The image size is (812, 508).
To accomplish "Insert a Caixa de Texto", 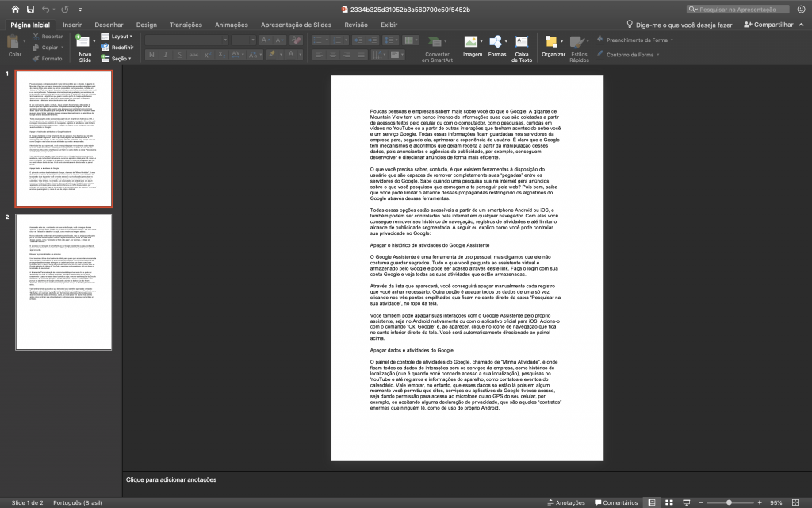I will click(522, 48).
